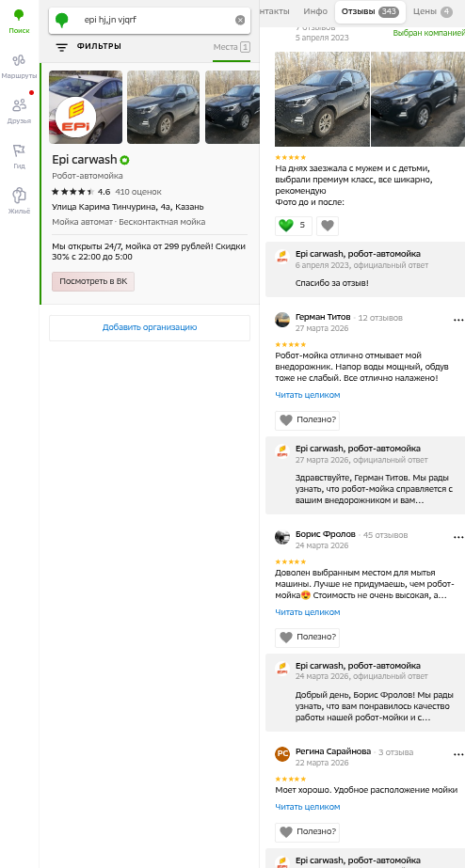The image size is (465, 868).
Task: Expand Борис Фролов's review via Читать целиком
Action: click(x=308, y=611)
